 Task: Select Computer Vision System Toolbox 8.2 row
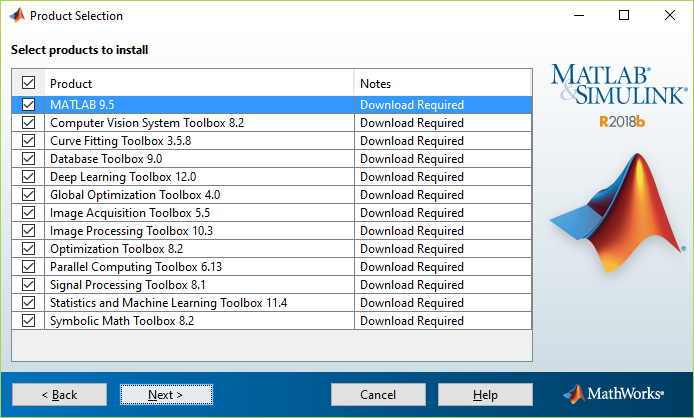(x=272, y=123)
